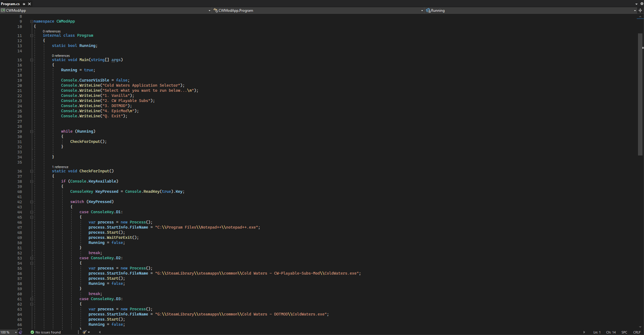
Task: Click the KeyPressed variable in ReadKey line
Action: [107, 192]
